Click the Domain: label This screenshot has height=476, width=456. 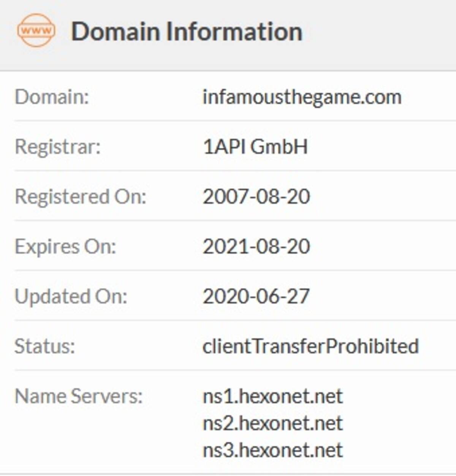tap(52, 97)
